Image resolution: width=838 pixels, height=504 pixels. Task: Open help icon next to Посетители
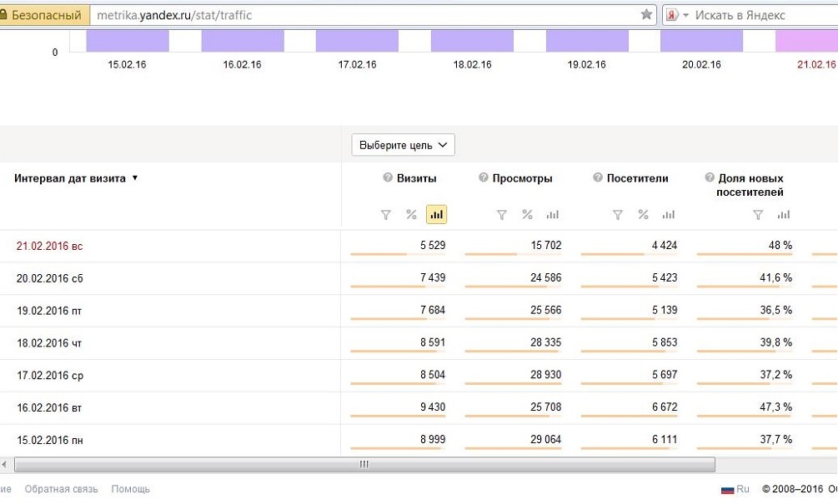[598, 177]
